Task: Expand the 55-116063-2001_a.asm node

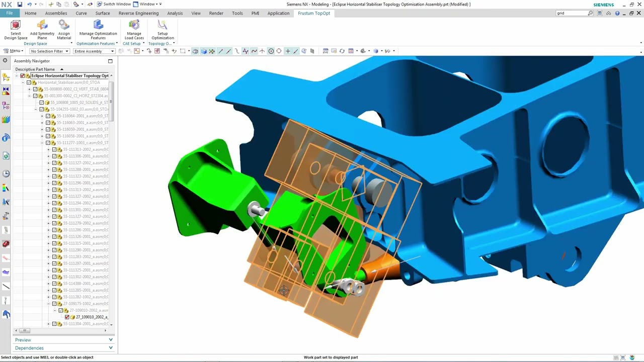Action: click(x=42, y=123)
